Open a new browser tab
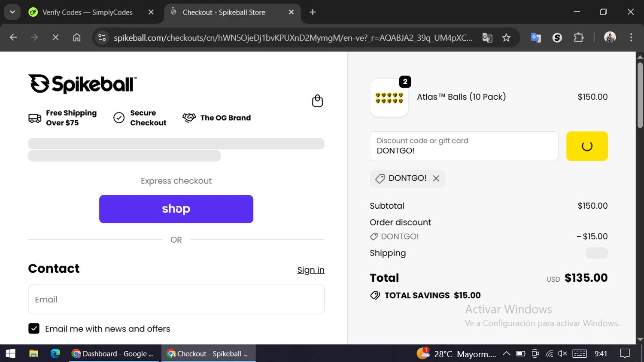This screenshot has width=644, height=362. pos(313,12)
